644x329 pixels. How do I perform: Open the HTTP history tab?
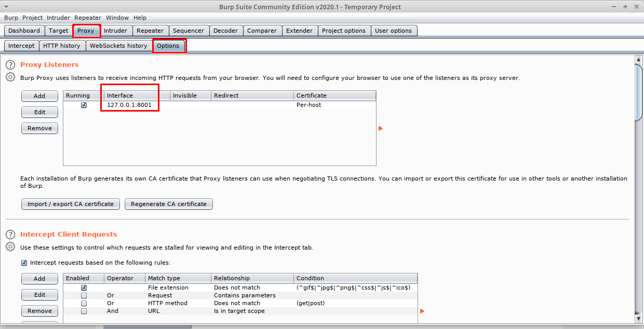pyautogui.click(x=62, y=46)
